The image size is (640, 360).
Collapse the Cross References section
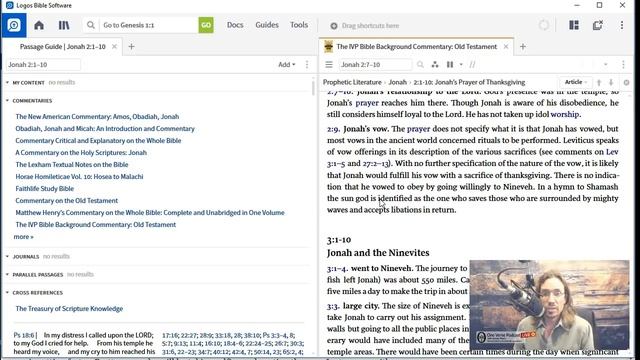pyautogui.click(x=7, y=292)
